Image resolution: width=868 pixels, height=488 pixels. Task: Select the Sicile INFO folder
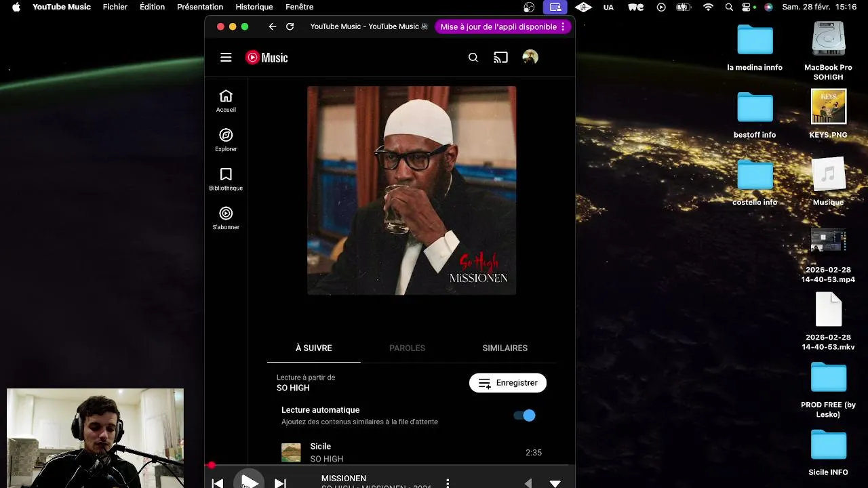coord(828,453)
